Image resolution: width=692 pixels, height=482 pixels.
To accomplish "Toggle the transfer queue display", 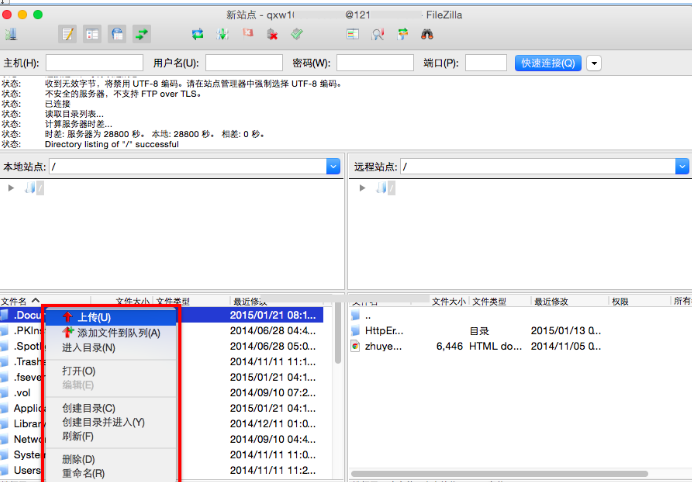I will click(x=142, y=34).
